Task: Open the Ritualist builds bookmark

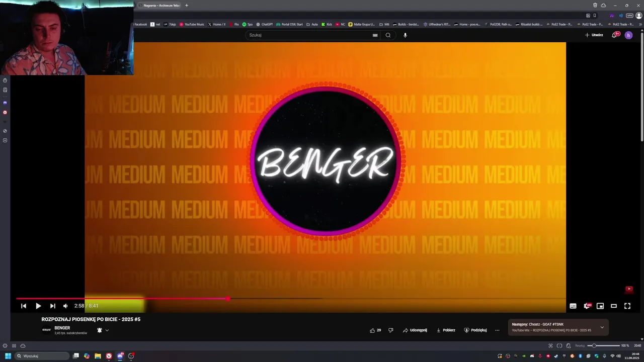Action: tap(529, 24)
